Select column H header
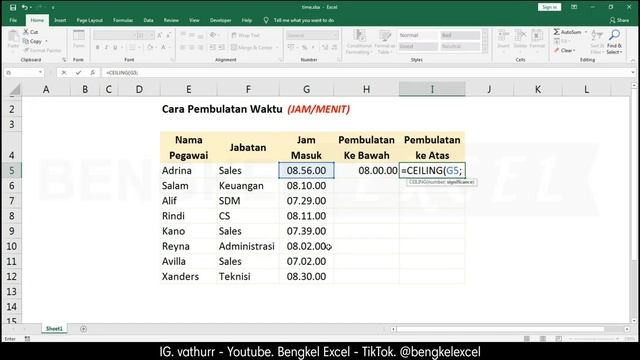 tap(367, 89)
